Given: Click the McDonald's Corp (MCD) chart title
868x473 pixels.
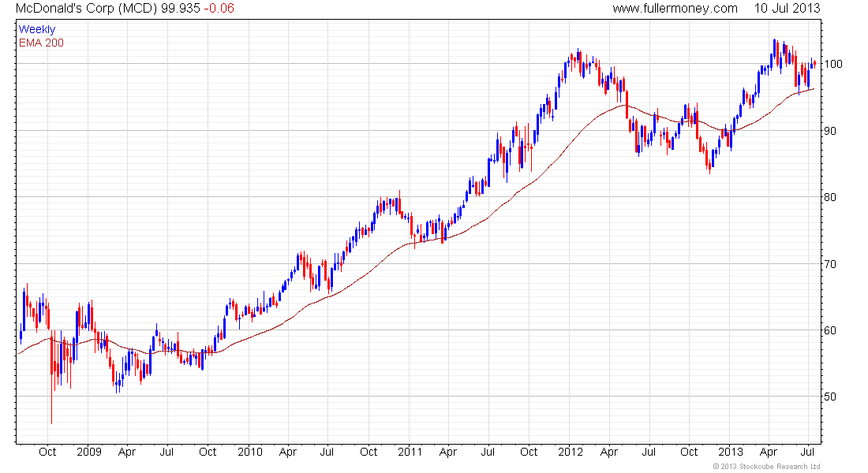Looking at the screenshot, I should 87,9.
